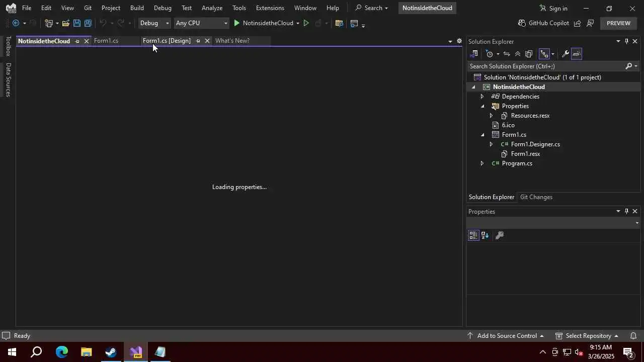This screenshot has width=644, height=362.
Task: Click the Solution Explorer home/views switch icon
Action: [x=474, y=54]
